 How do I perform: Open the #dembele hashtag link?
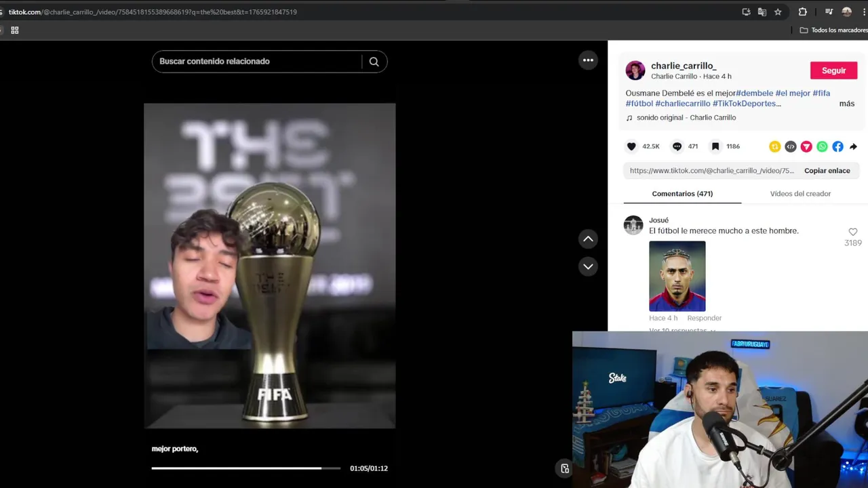point(754,93)
